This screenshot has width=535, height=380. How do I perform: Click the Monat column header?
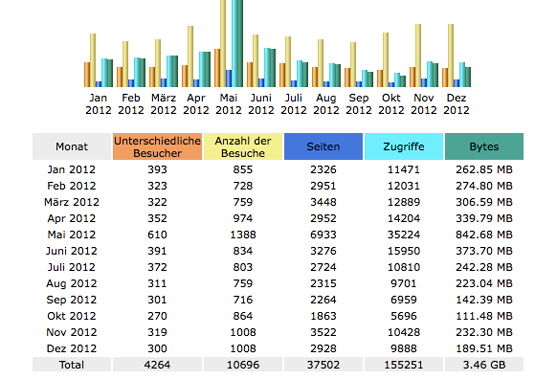click(x=72, y=147)
